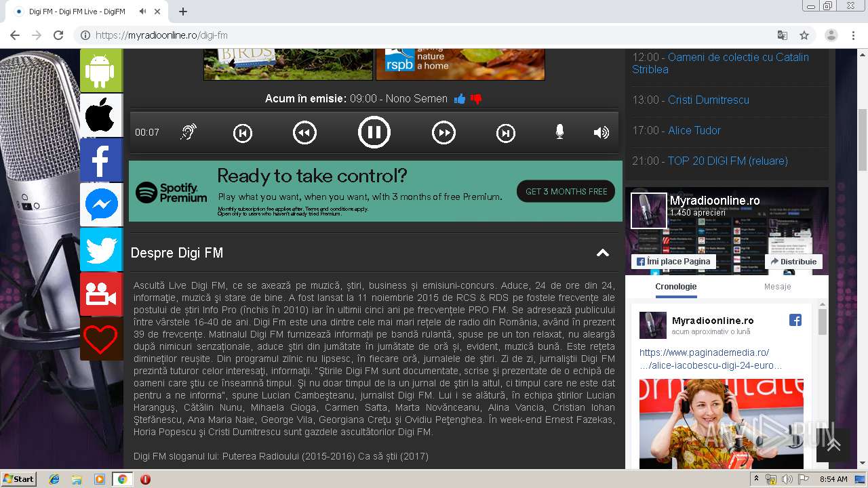Mute the player volume speaker icon
This screenshot has width=868, height=488.
click(601, 132)
